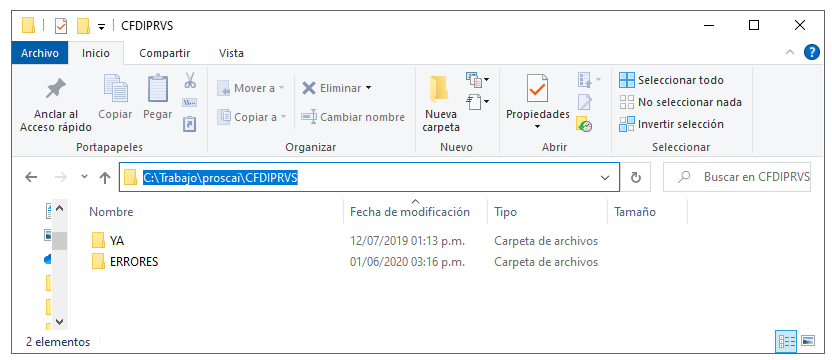The height and width of the screenshot is (360, 832).
Task: Click the address bar path field
Action: (x=369, y=177)
